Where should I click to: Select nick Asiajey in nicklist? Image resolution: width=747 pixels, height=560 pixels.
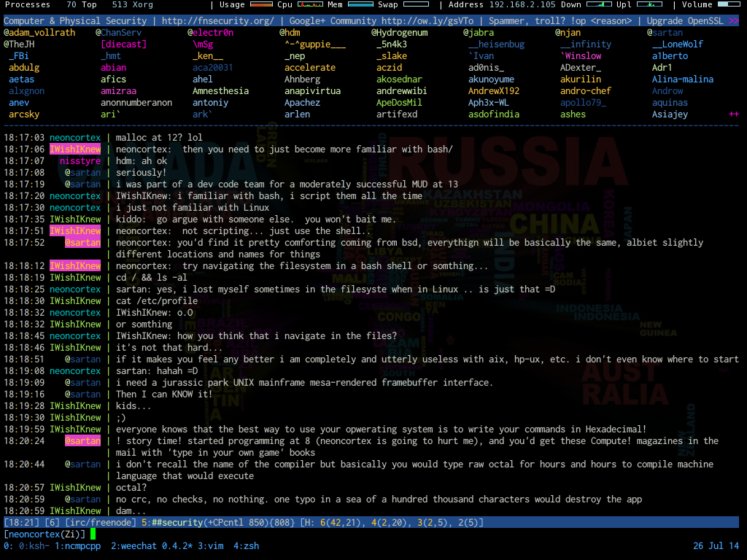tap(670, 114)
